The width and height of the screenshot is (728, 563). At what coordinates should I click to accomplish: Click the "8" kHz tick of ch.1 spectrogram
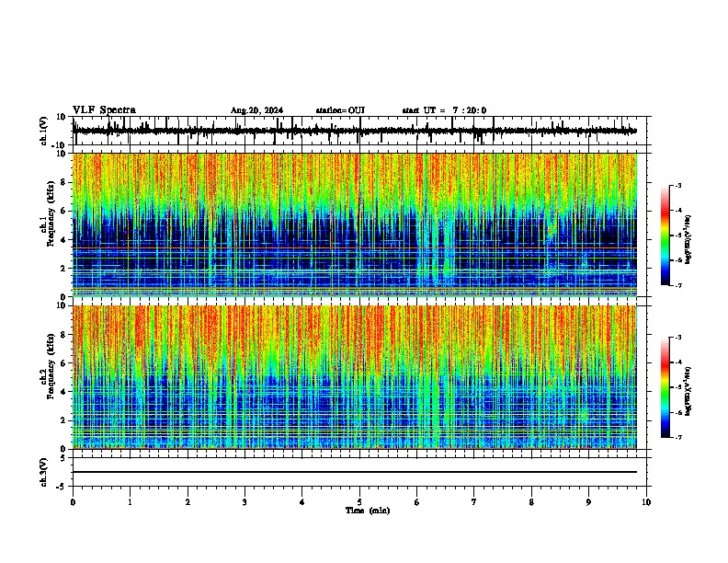point(64,182)
